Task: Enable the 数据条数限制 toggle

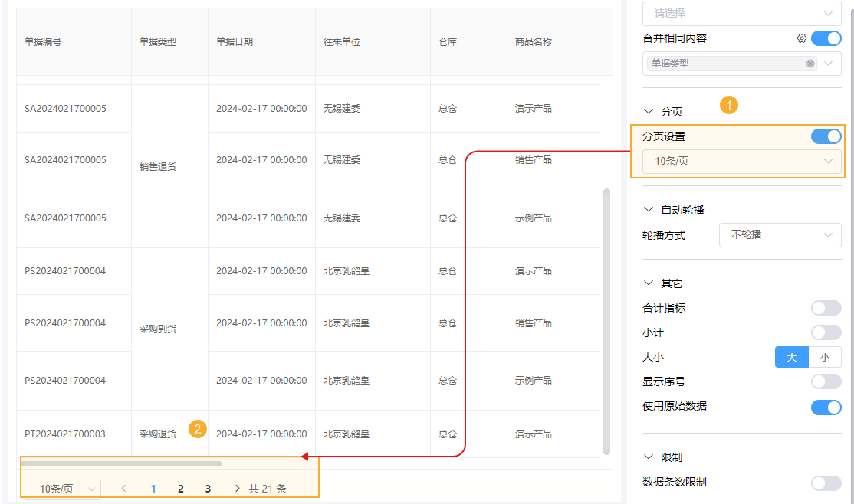Action: (826, 483)
